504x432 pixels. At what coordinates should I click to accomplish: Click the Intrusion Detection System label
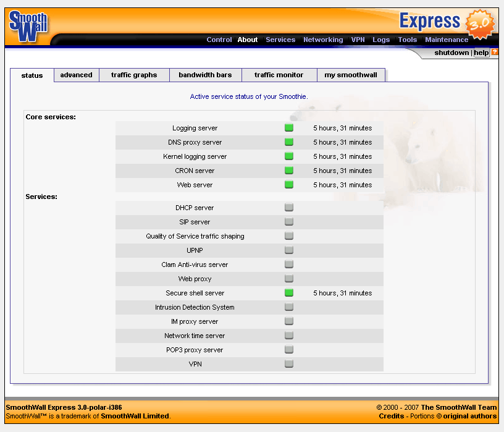tap(195, 307)
